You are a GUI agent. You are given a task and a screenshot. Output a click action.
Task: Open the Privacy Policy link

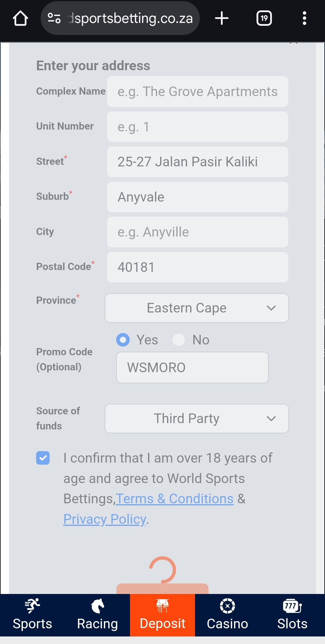(104, 519)
